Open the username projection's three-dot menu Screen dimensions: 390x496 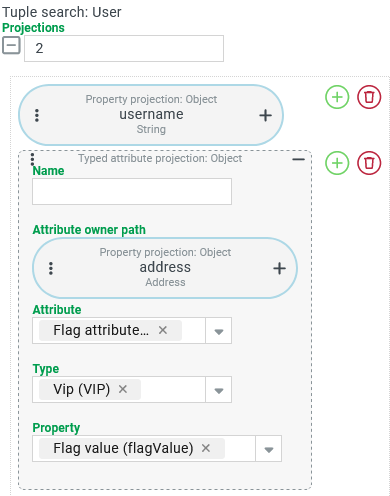coord(37,115)
